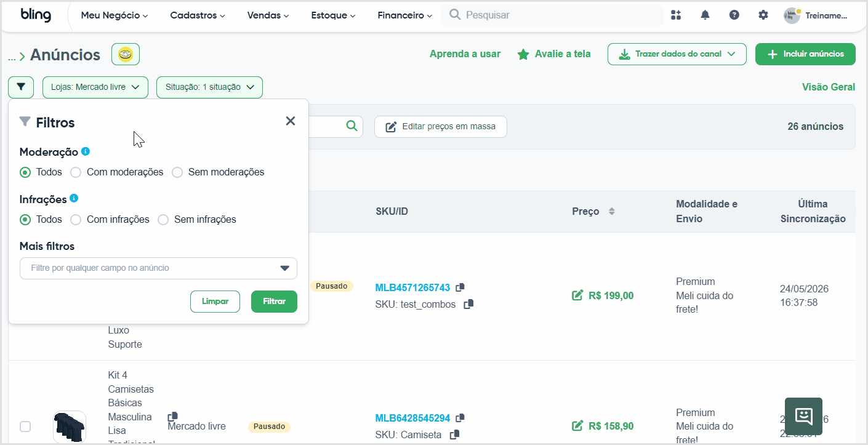The width and height of the screenshot is (868, 445).
Task: Select Sem moderações option
Action: coord(177,172)
